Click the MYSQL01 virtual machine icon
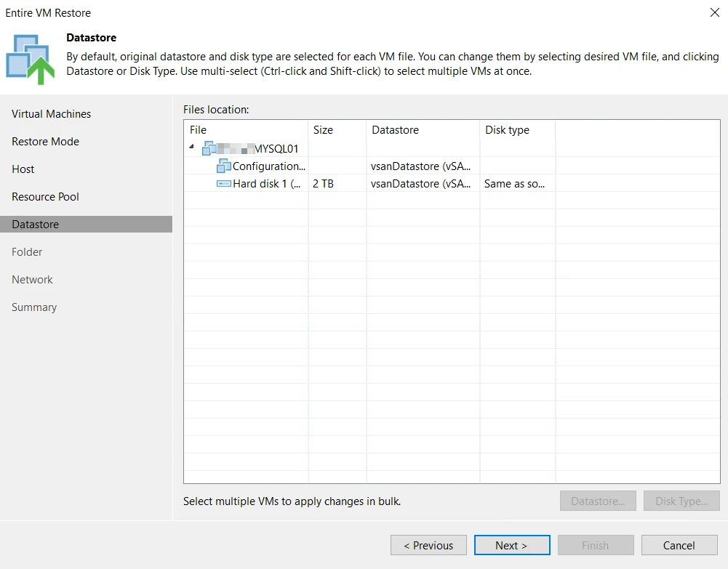 click(209, 148)
